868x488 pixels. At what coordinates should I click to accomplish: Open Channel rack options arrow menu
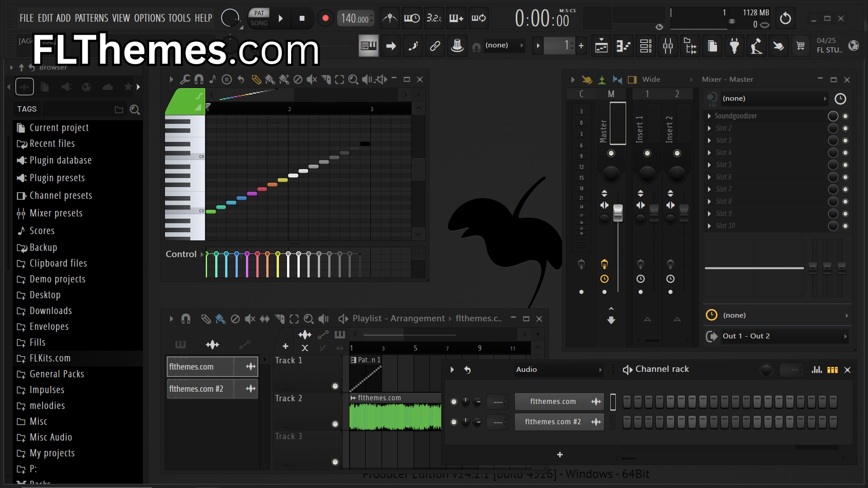pyautogui.click(x=452, y=370)
